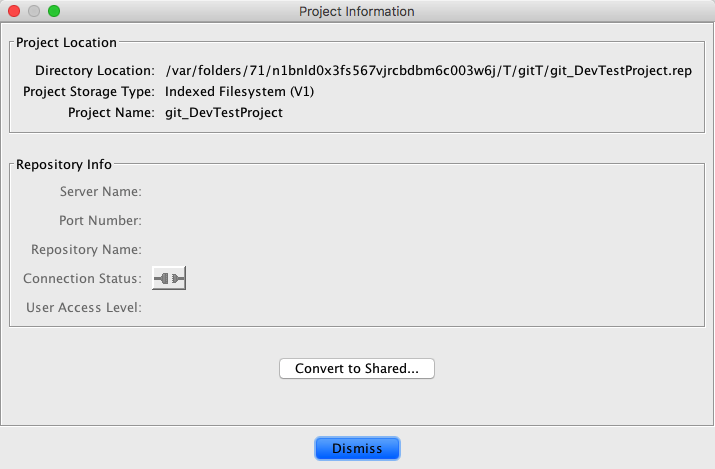Image resolution: width=715 pixels, height=469 pixels.
Task: Click the connection status plug icon
Action: 169,278
